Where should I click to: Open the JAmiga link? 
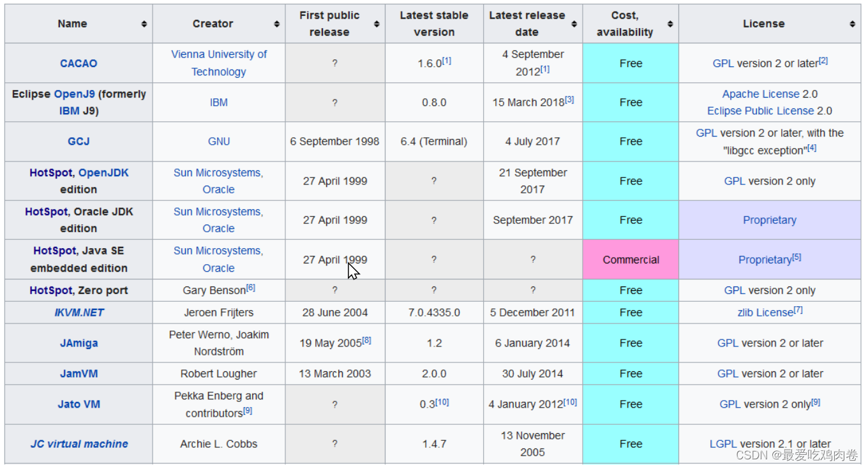pos(79,343)
